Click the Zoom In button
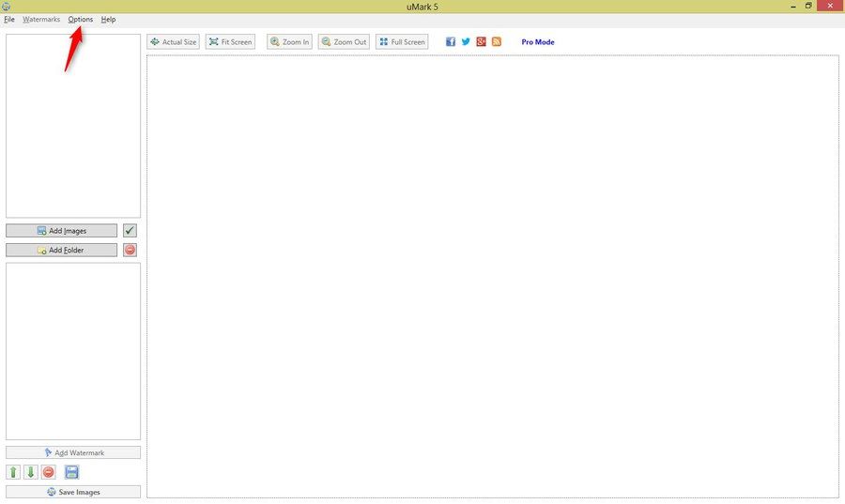Screen dimensions: 845x504 [x=289, y=42]
